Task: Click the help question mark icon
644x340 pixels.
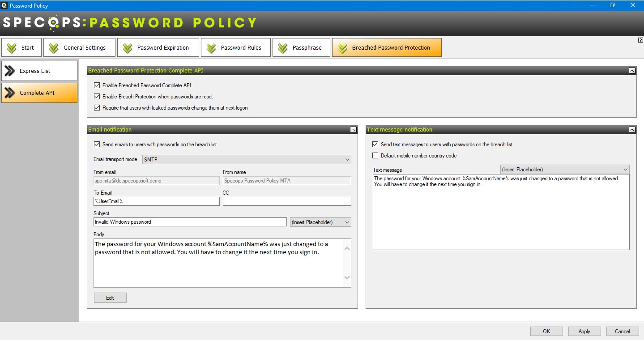Action: 640,40
